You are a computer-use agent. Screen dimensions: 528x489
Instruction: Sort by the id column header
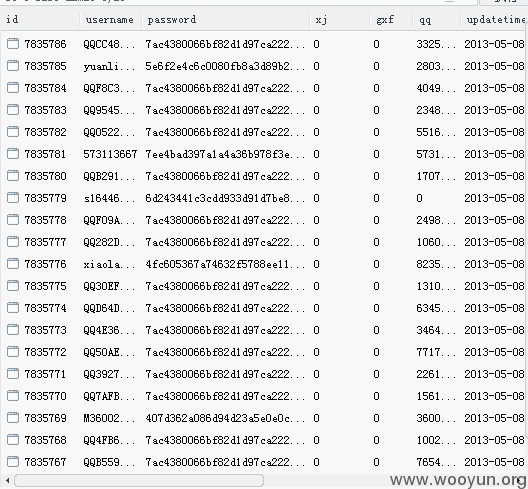point(40,20)
